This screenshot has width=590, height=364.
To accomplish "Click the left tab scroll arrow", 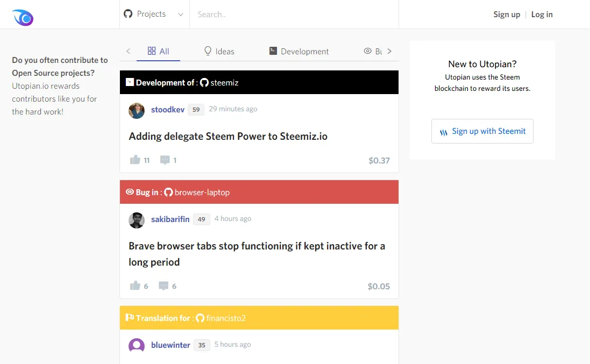I will [129, 51].
